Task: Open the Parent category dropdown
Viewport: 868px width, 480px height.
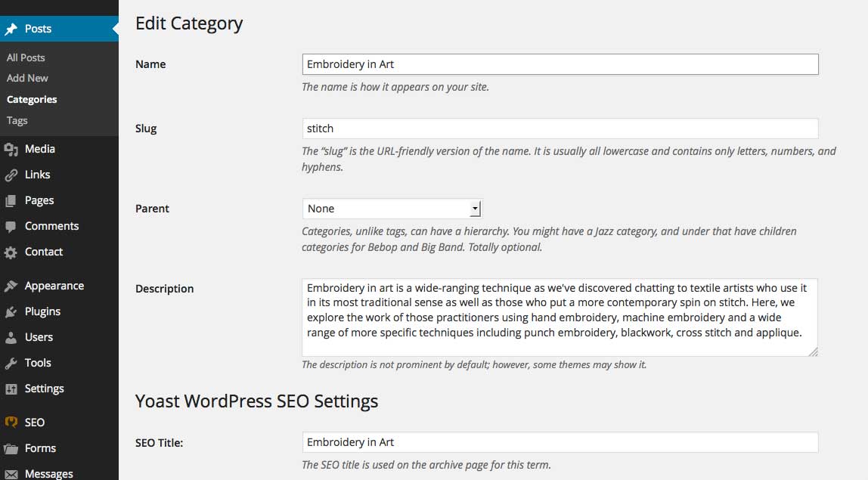Action: pyautogui.click(x=392, y=209)
